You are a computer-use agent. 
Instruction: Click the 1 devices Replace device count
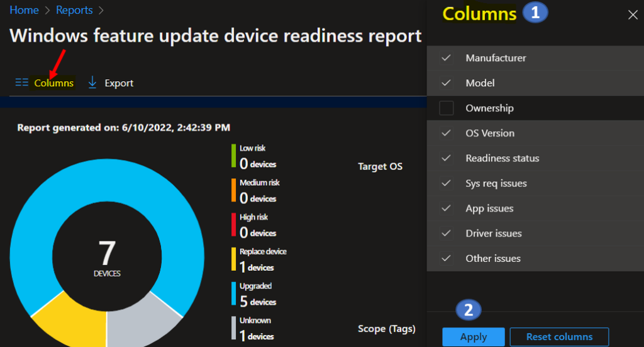click(x=257, y=267)
